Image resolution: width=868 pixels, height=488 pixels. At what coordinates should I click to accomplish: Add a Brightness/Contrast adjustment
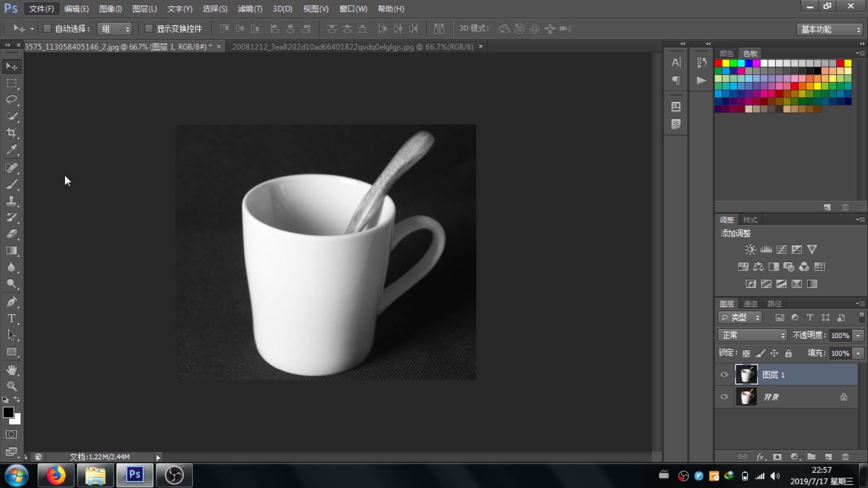tap(750, 249)
